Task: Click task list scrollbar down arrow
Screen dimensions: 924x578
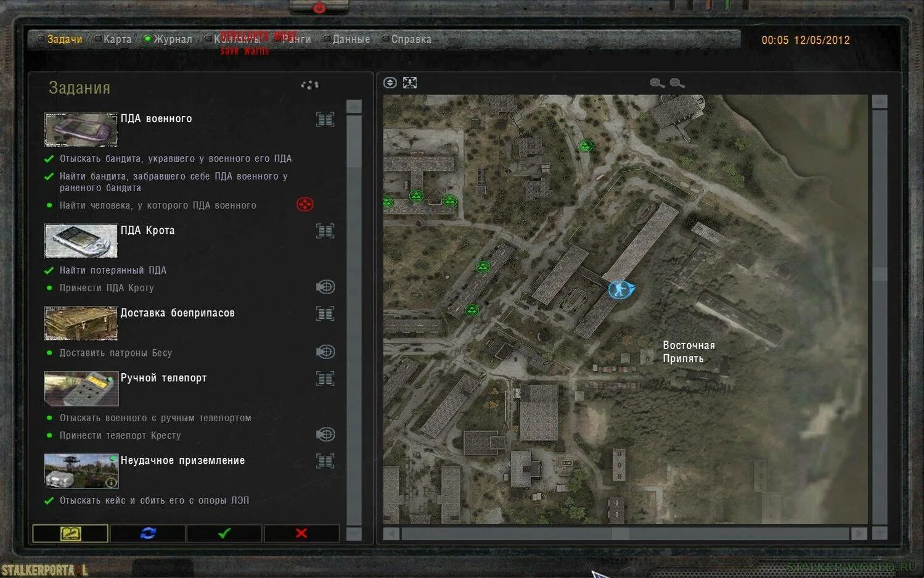Action: pos(354,534)
